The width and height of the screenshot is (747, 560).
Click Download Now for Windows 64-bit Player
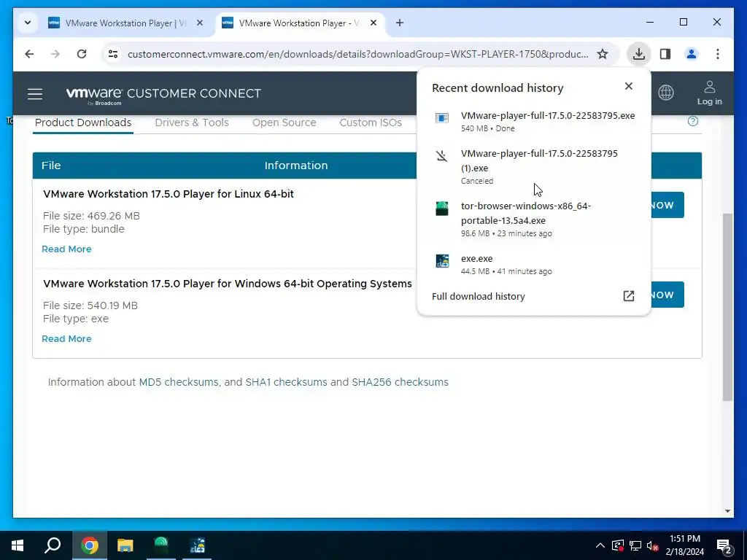(x=667, y=295)
